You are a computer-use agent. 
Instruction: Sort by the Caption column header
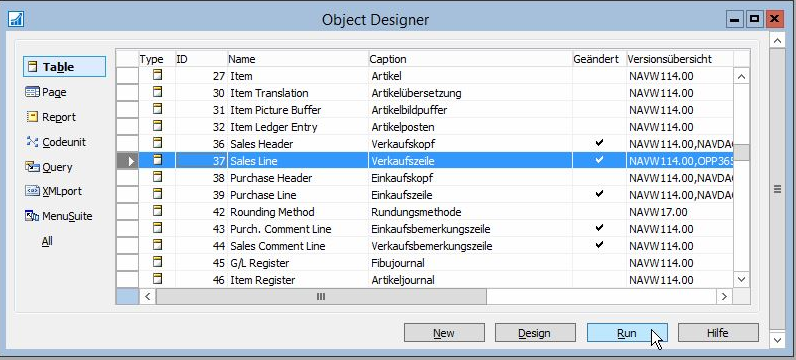[x=471, y=59]
